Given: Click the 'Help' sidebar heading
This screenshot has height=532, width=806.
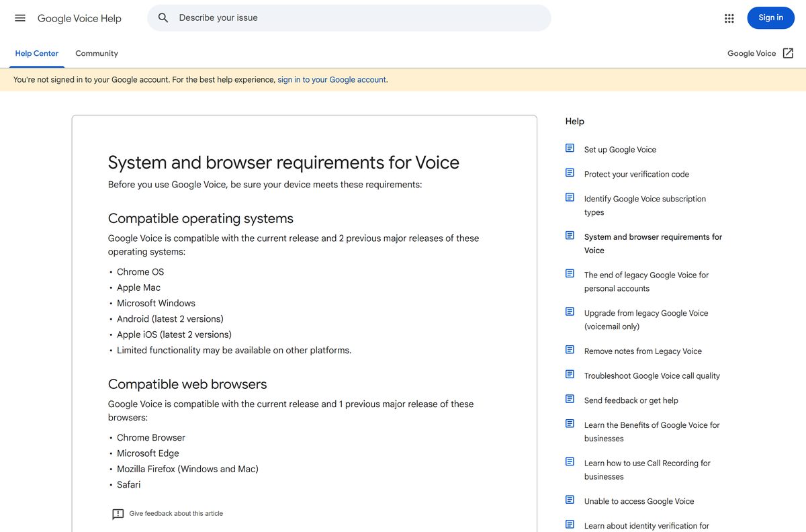Looking at the screenshot, I should 575,122.
